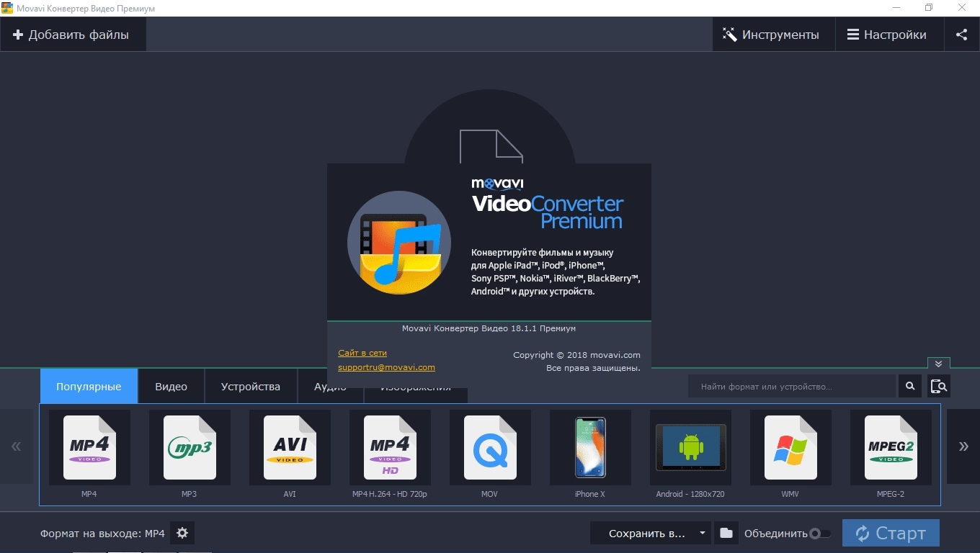Screen dimensions: 980x553
Task: Open the Сайт в сети link
Action: click(362, 353)
